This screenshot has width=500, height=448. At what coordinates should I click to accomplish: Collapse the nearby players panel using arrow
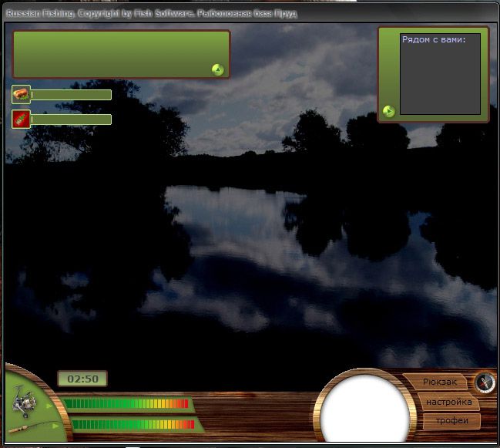389,111
